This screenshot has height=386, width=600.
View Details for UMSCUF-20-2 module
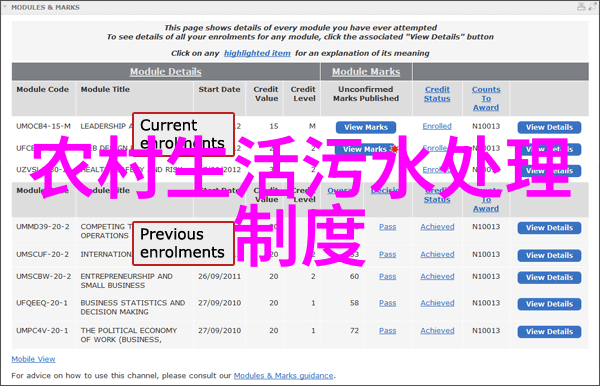click(x=549, y=256)
